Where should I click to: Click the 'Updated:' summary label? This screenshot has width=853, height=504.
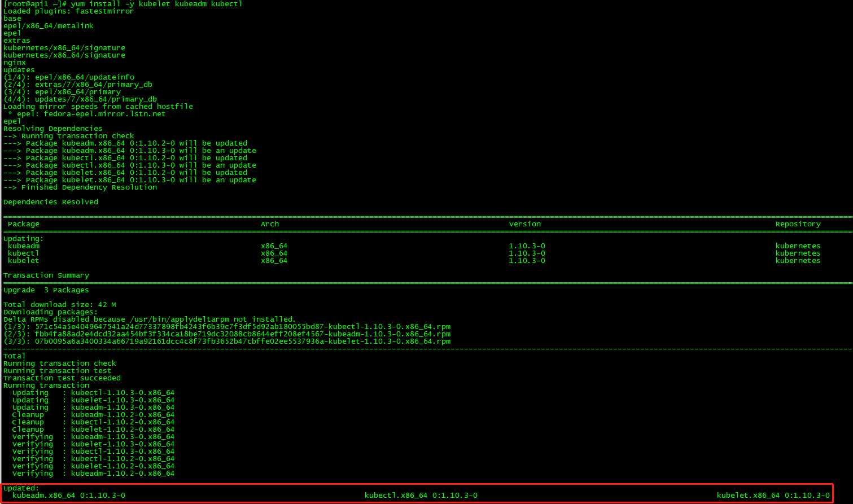21,488
